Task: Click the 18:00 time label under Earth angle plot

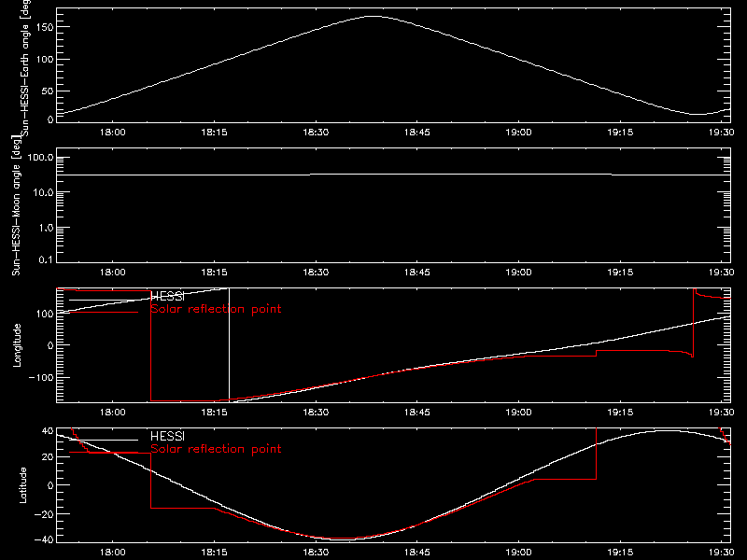Action: pos(113,133)
